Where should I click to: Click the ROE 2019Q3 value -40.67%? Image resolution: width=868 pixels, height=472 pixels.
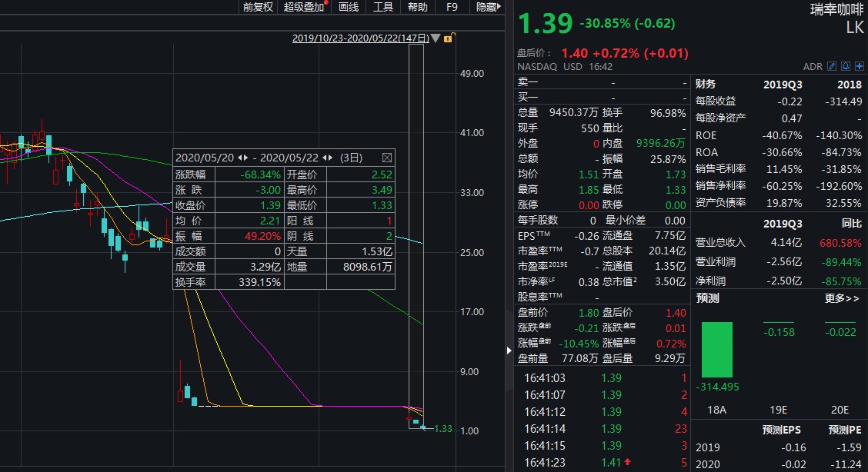tap(782, 135)
